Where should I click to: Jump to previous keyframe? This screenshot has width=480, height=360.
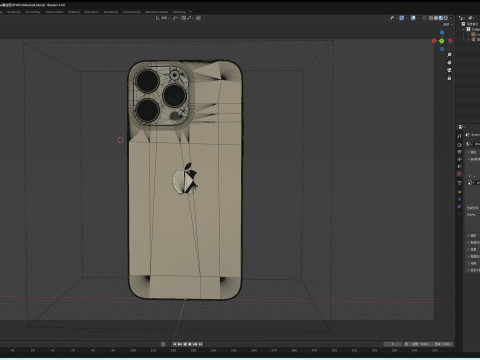[x=180, y=344]
